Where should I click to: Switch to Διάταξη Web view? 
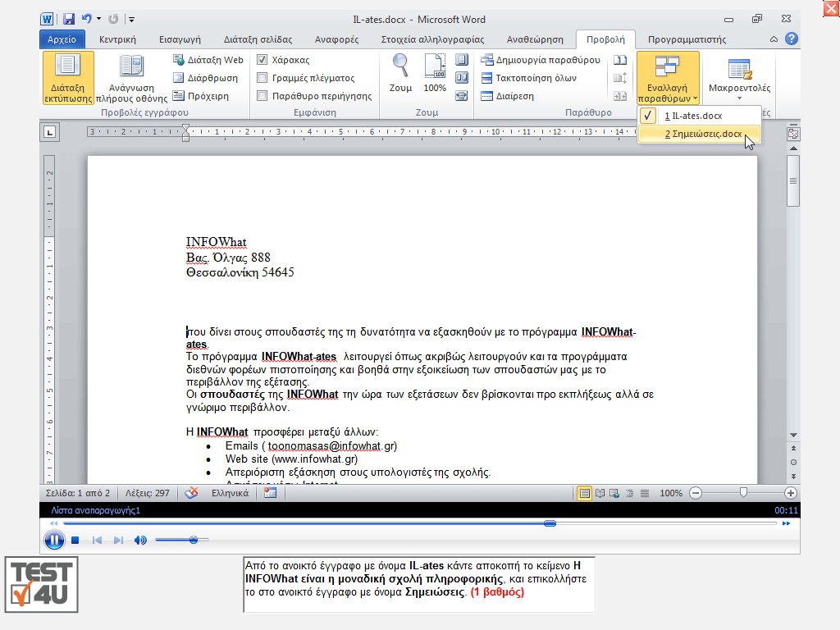[208, 59]
